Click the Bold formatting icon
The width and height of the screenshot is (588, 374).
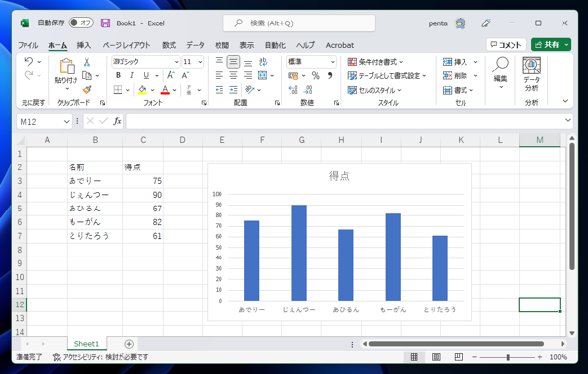[118, 75]
